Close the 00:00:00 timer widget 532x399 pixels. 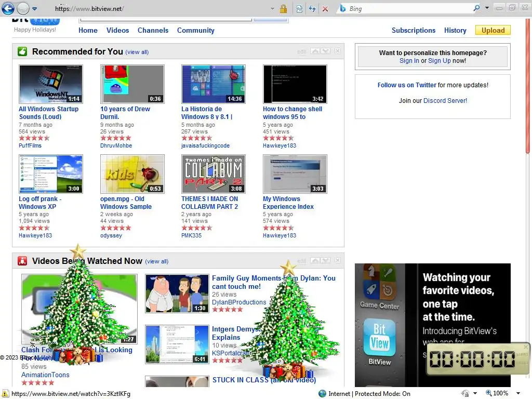click(526, 347)
